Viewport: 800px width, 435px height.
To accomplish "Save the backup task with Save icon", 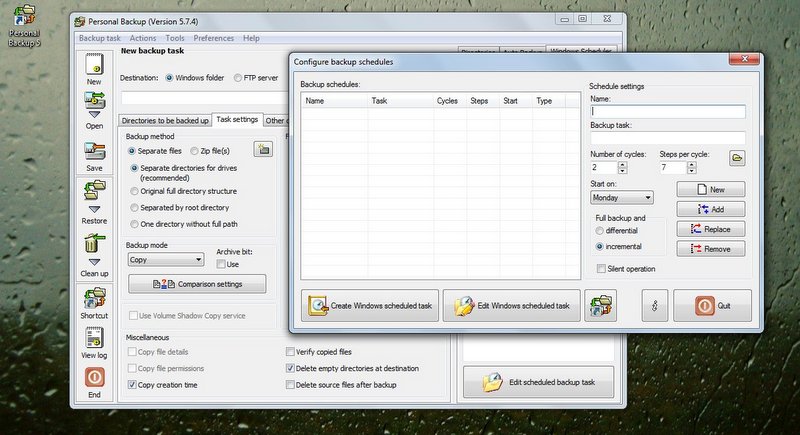I will 94,152.
